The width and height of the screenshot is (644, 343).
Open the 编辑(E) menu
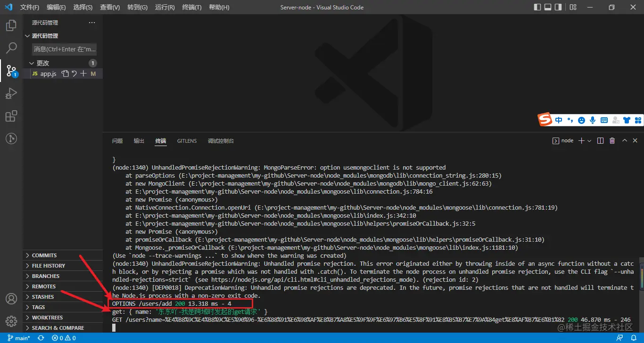(56, 7)
